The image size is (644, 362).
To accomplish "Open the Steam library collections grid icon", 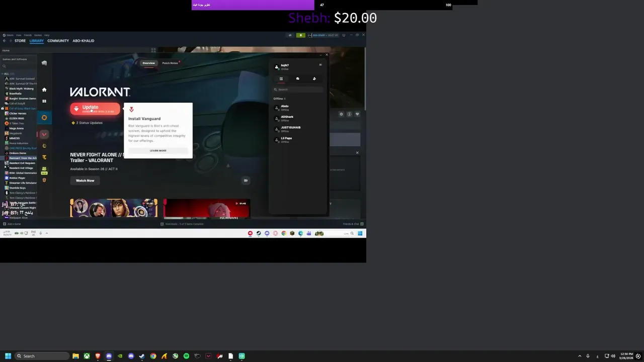I will [x=153, y=50].
